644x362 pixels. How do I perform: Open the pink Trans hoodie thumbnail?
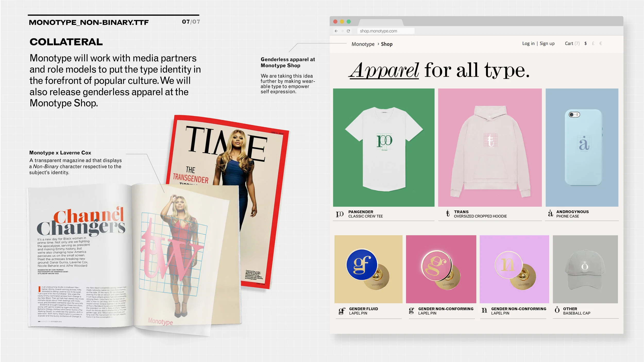(490, 147)
